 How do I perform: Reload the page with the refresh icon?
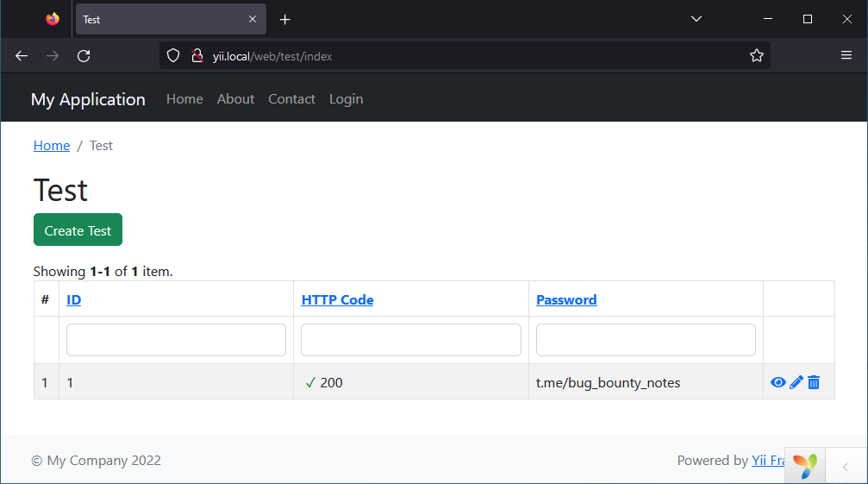pos(84,56)
